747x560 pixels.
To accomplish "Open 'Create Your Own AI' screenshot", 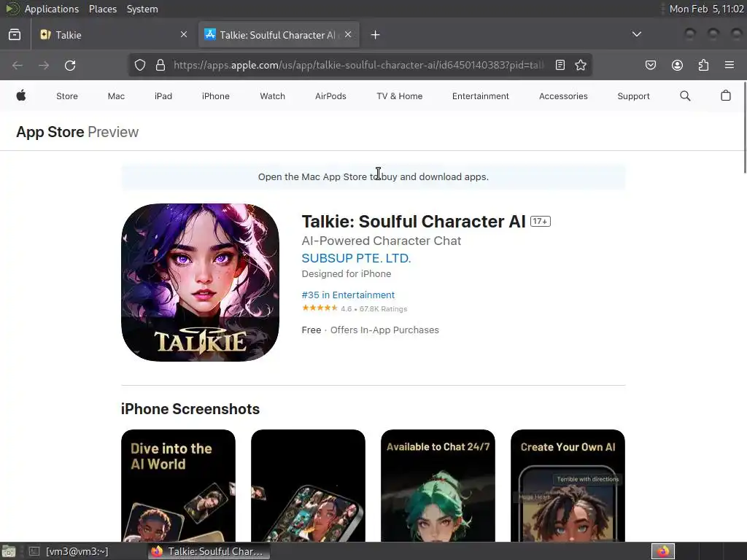I will pyautogui.click(x=568, y=485).
